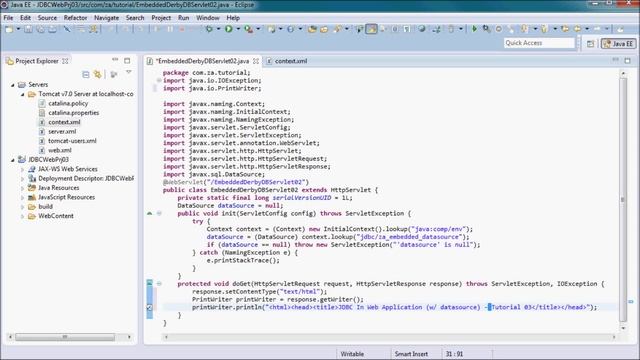Image resolution: width=640 pixels, height=360 pixels.
Task: Select tomcat-users.xml in the tree
Action: tap(72, 141)
